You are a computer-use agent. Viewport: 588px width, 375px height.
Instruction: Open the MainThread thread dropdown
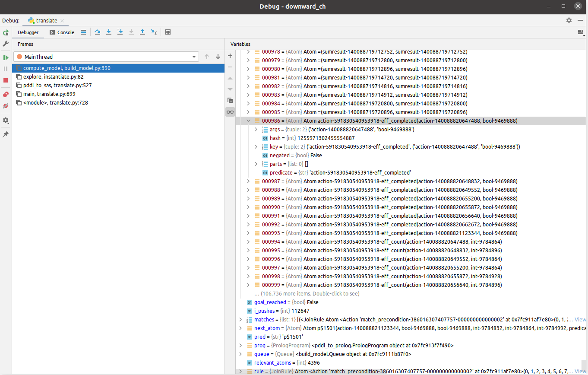106,57
